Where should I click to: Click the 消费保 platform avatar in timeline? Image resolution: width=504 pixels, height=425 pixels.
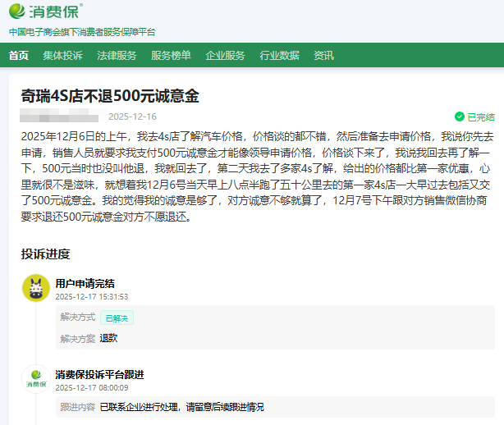coord(35,379)
